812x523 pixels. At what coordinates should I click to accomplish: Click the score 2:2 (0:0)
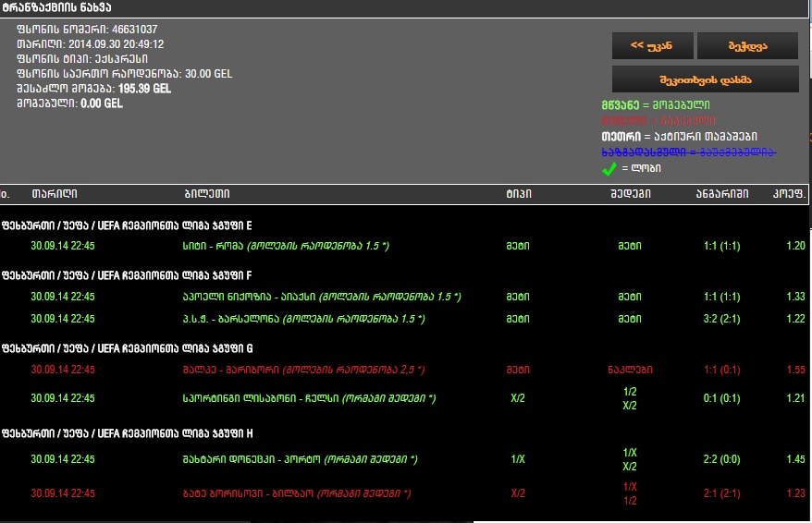pyautogui.click(x=722, y=459)
